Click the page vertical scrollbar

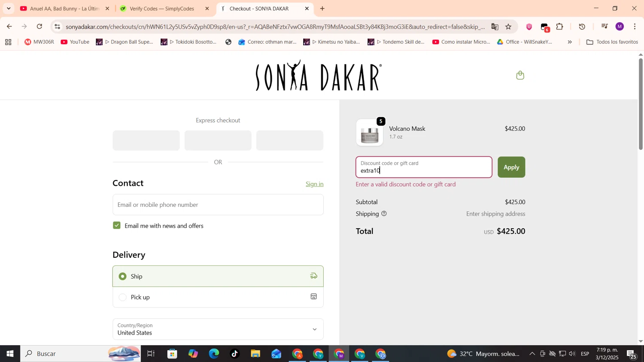[641, 103]
